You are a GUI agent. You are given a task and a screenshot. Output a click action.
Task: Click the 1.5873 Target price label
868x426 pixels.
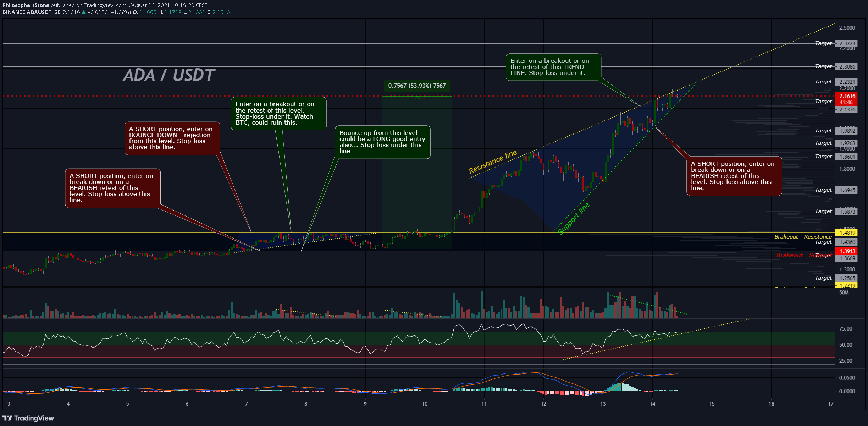click(x=846, y=212)
